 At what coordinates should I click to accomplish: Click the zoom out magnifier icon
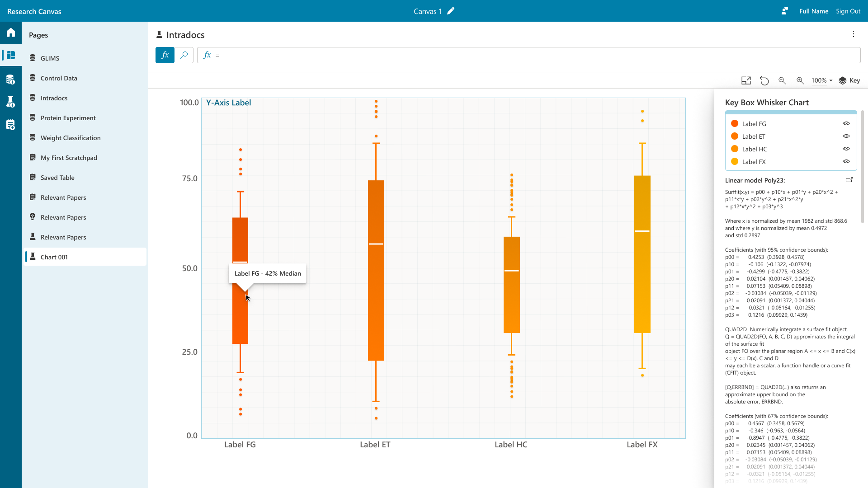pyautogui.click(x=782, y=80)
